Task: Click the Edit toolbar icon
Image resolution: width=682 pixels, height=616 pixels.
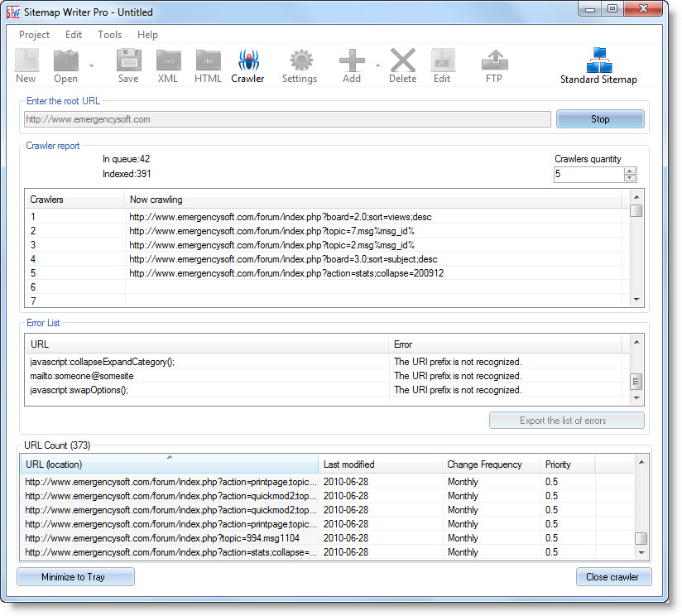Action: coord(443,60)
